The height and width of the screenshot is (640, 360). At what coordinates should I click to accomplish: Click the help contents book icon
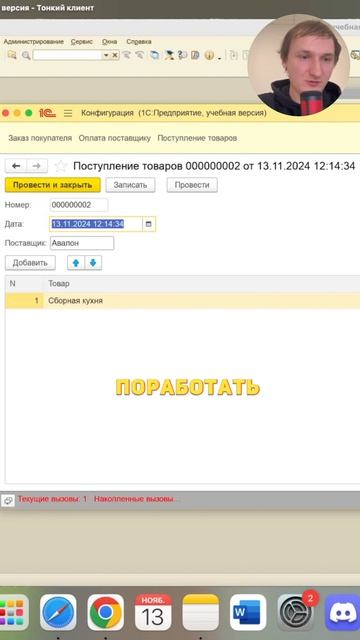195,55
